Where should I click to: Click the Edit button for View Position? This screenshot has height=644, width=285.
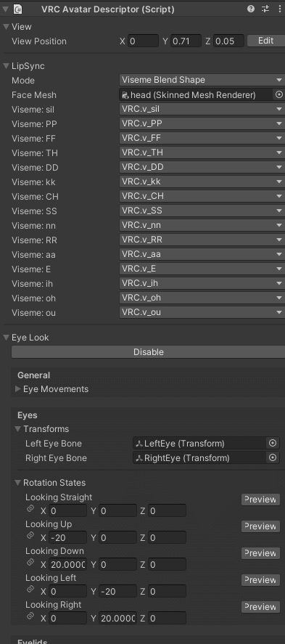tap(265, 41)
